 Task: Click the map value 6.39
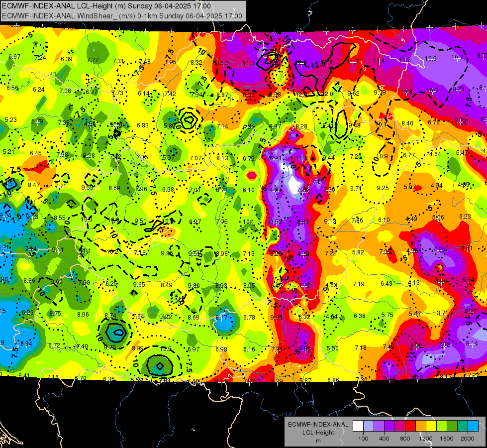coord(67,59)
